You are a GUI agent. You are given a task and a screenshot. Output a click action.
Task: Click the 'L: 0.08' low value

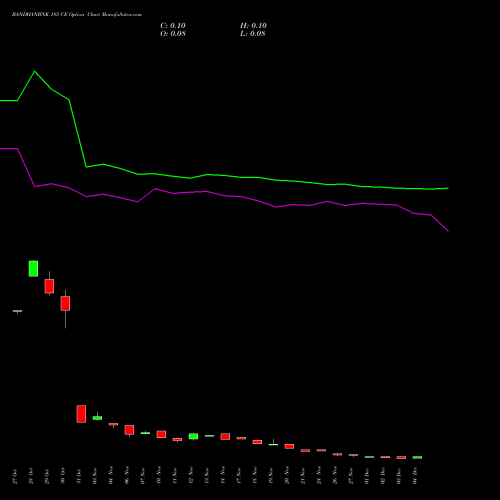(x=253, y=34)
